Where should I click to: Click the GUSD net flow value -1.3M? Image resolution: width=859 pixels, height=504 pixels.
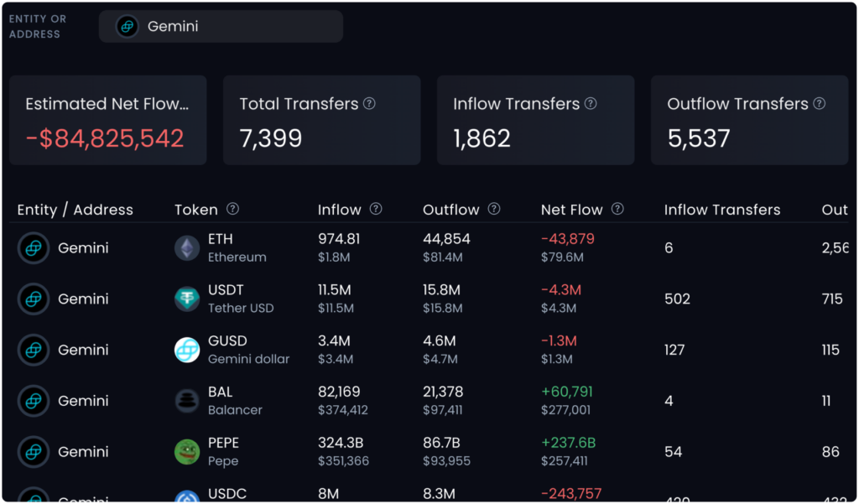559,340
